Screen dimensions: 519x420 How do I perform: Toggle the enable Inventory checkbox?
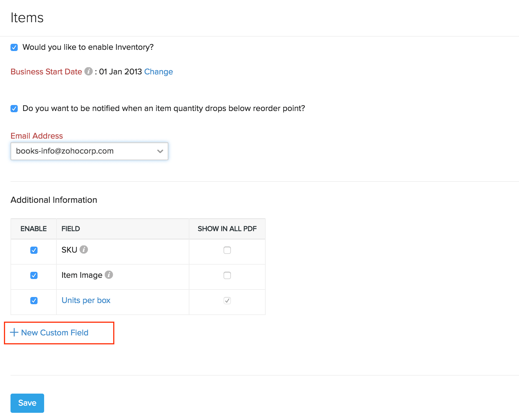[x=14, y=47]
